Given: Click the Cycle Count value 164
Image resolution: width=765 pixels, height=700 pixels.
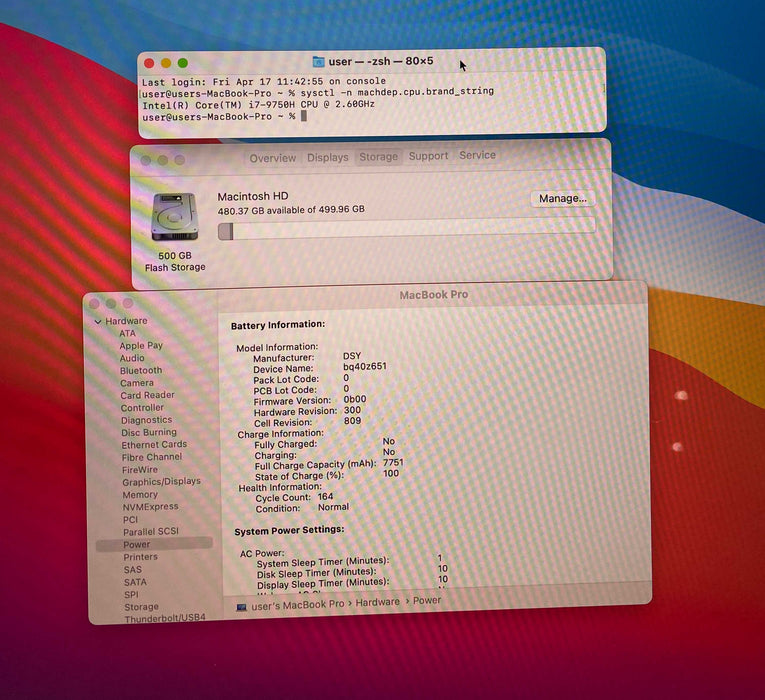Looking at the screenshot, I should coord(325,497).
